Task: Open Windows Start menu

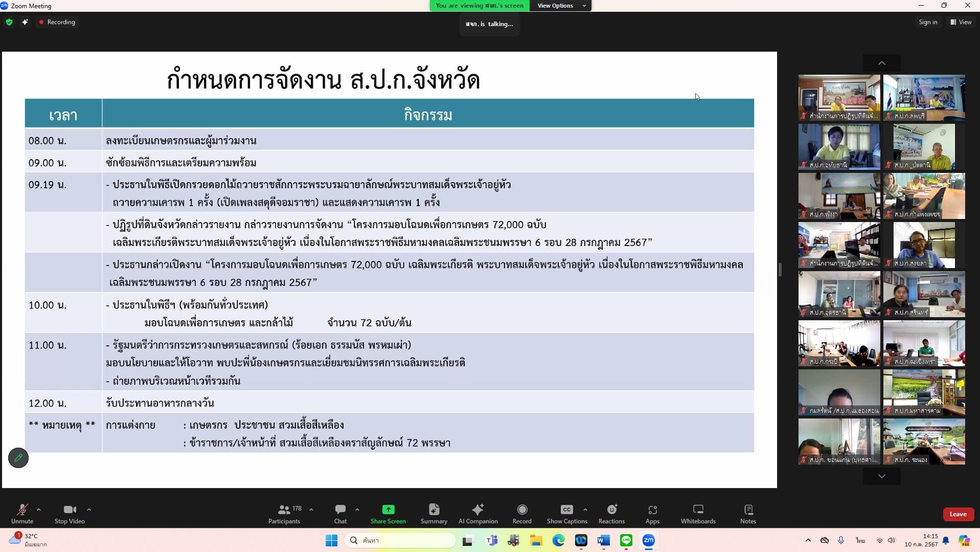Action: pyautogui.click(x=331, y=540)
